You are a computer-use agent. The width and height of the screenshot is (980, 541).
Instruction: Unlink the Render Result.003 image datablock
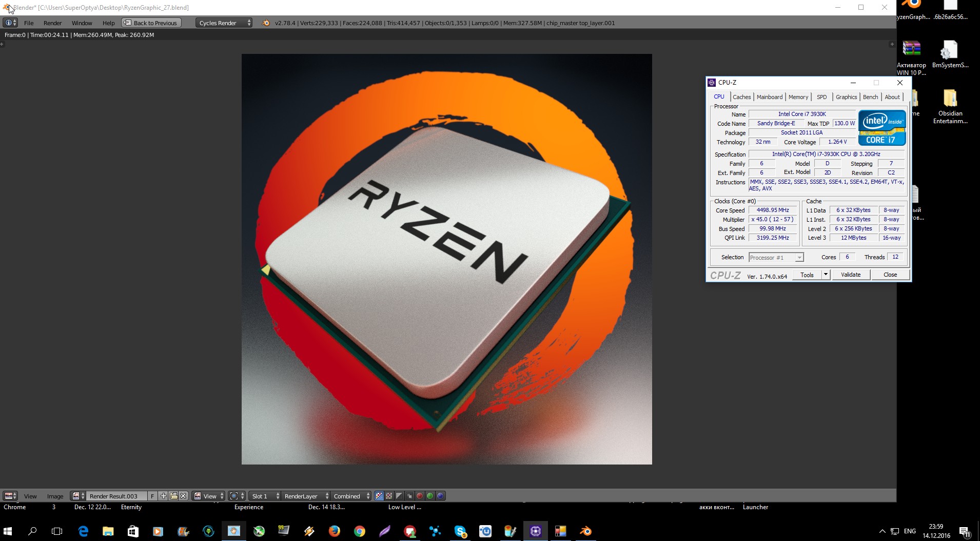[x=183, y=496]
